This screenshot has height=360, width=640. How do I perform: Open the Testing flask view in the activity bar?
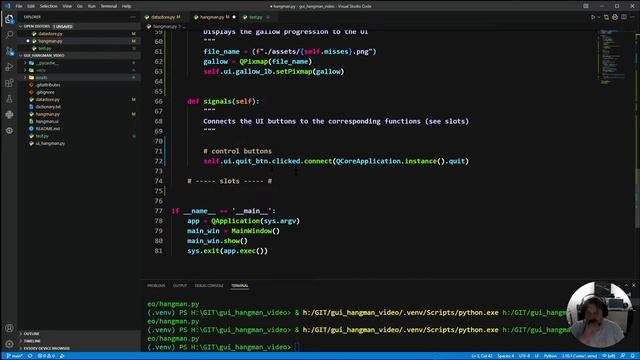pyautogui.click(x=9, y=99)
